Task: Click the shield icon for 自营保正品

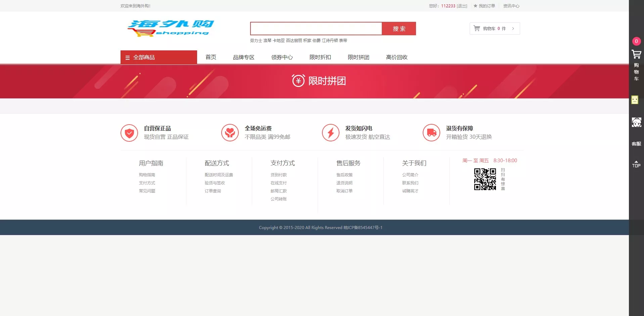Action: 129,133
